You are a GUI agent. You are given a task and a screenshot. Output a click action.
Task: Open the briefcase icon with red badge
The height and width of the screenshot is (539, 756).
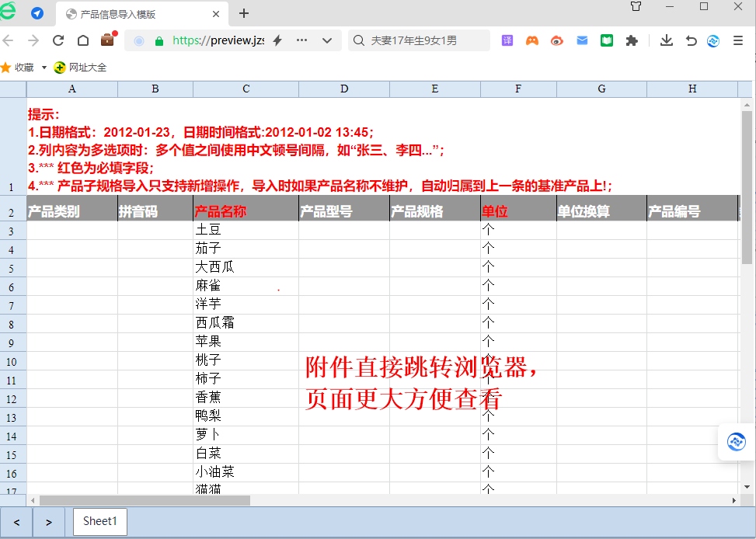109,39
